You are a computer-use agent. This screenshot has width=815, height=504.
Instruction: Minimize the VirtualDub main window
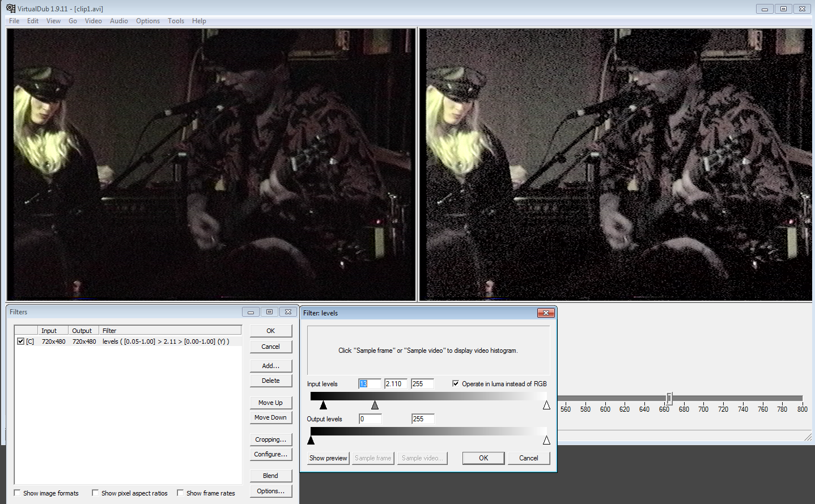(765, 8)
